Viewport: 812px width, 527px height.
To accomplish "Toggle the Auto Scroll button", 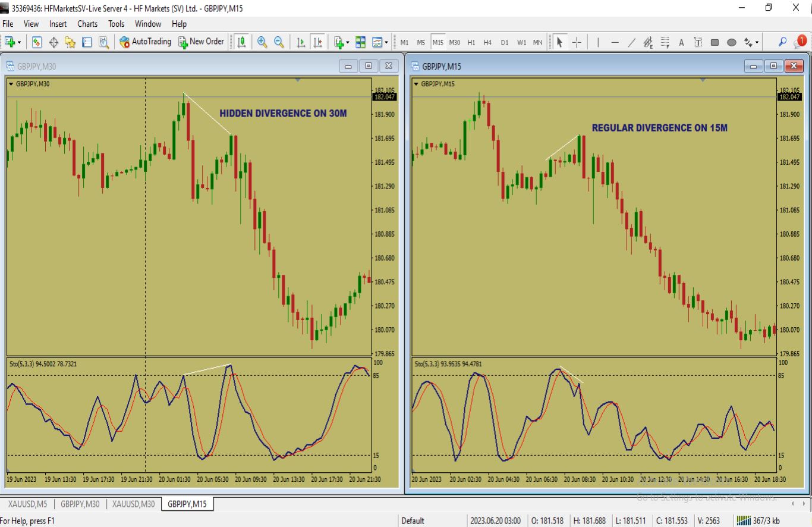I will point(301,42).
